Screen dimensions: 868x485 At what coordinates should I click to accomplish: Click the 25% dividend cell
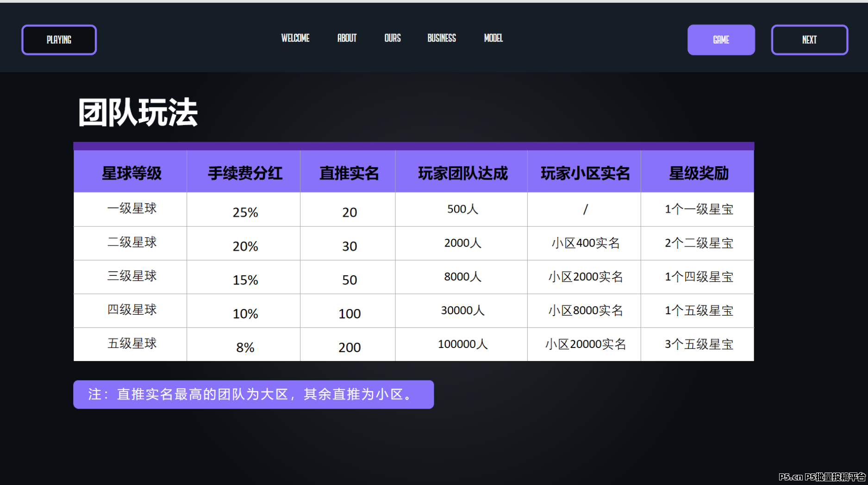pos(244,212)
